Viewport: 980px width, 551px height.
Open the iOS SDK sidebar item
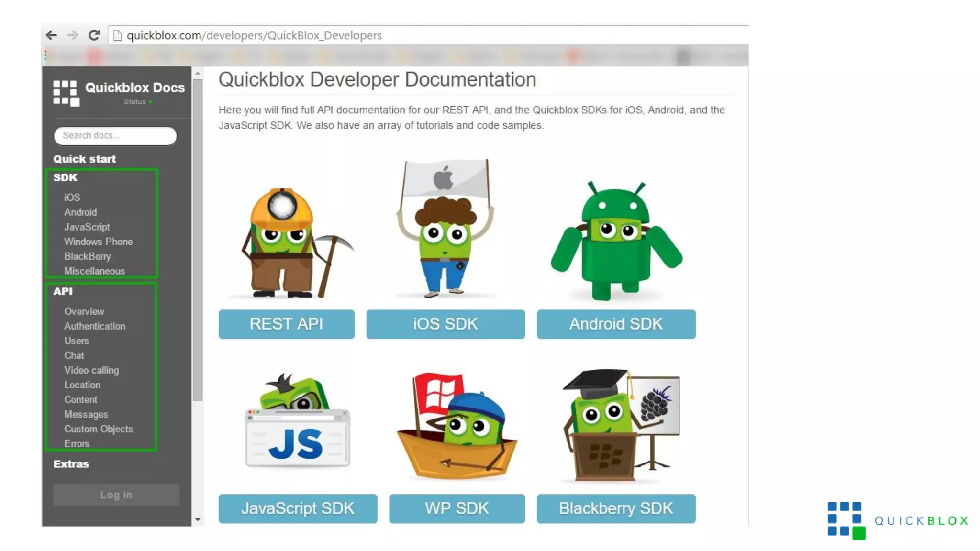click(72, 198)
